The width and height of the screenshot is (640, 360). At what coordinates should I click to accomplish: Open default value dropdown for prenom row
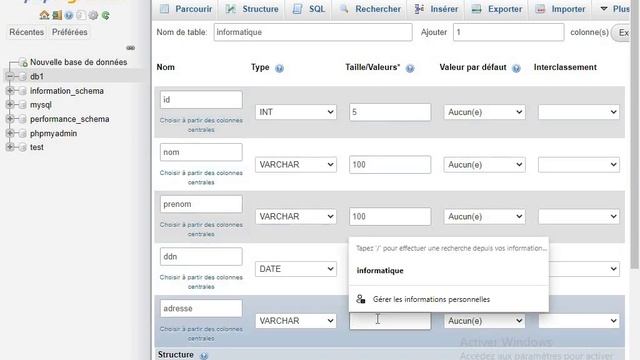point(484,216)
